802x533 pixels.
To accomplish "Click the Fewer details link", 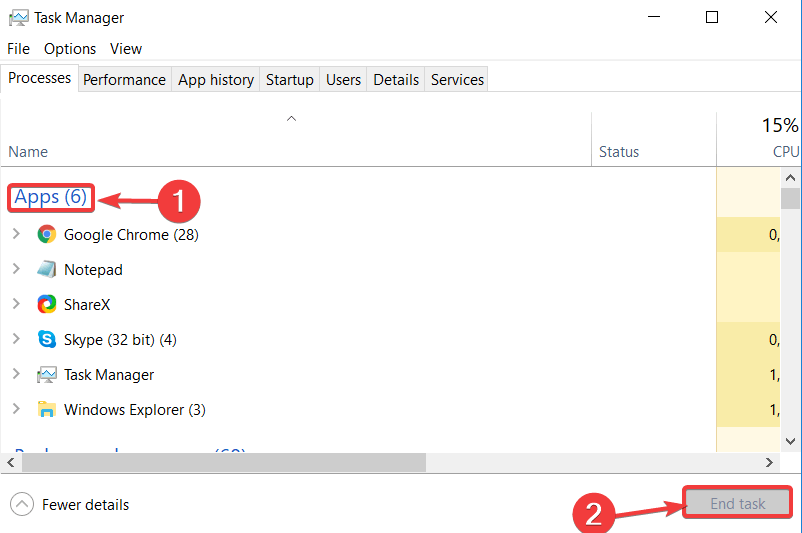I will coord(85,505).
